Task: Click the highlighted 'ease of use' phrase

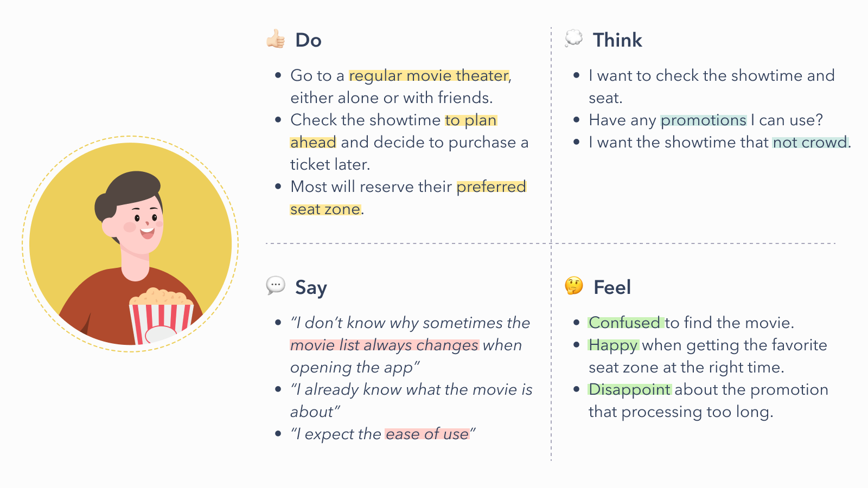Action: coord(427,434)
